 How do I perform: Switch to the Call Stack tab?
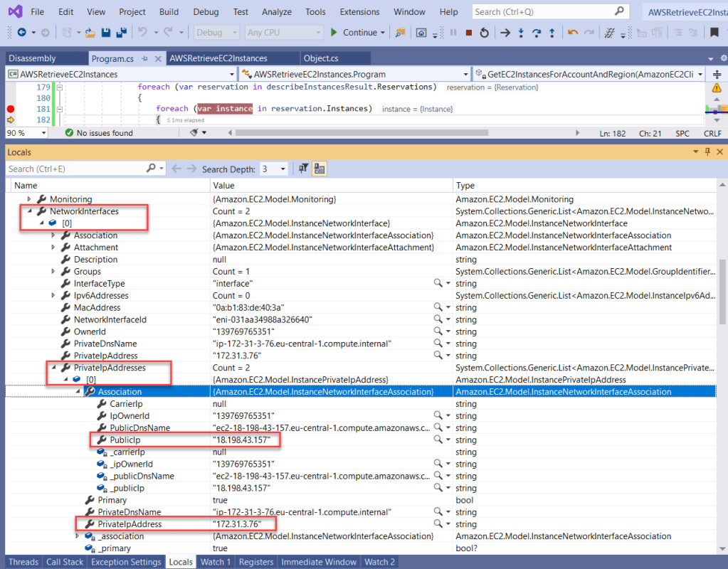[x=65, y=562]
